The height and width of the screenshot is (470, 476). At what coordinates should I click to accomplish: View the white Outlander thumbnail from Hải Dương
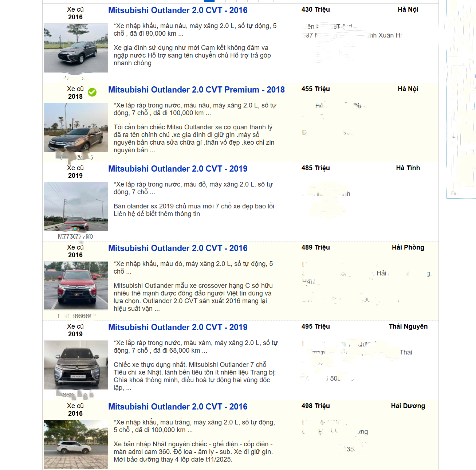tap(76, 444)
